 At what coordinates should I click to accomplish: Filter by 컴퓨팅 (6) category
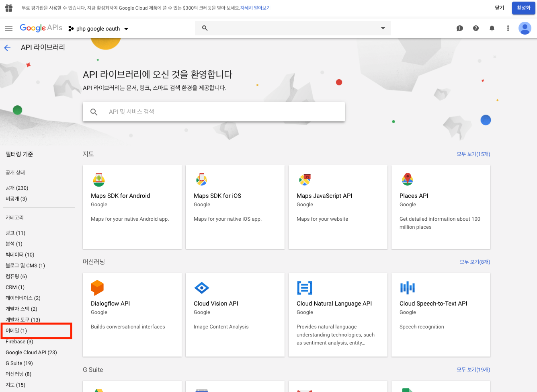(16, 276)
